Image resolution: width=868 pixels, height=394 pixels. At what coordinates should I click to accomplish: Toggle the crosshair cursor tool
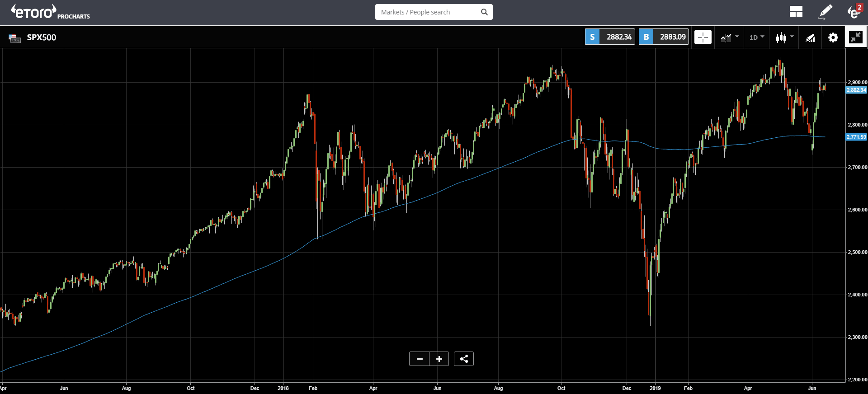click(x=703, y=37)
